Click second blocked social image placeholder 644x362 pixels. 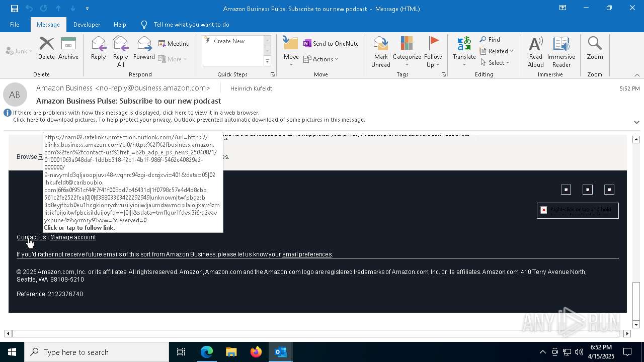pyautogui.click(x=588, y=190)
